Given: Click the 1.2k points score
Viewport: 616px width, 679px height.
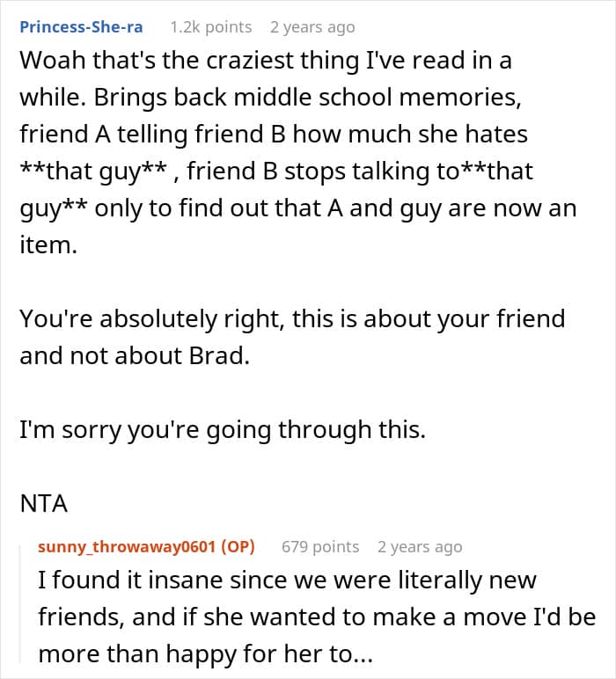Looking at the screenshot, I should 211,27.
